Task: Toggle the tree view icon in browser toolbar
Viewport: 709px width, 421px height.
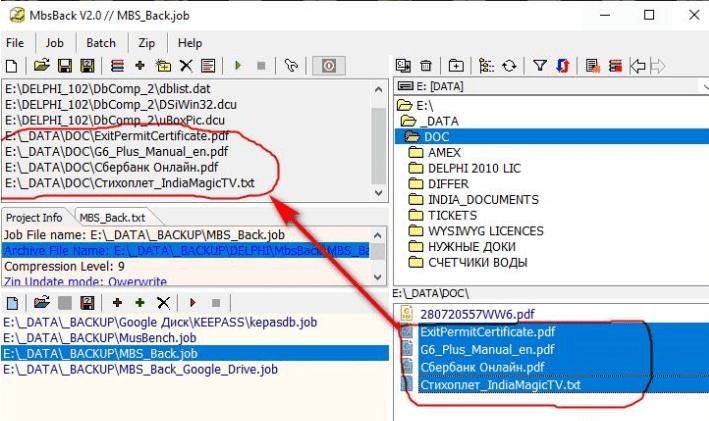Action: [486, 66]
